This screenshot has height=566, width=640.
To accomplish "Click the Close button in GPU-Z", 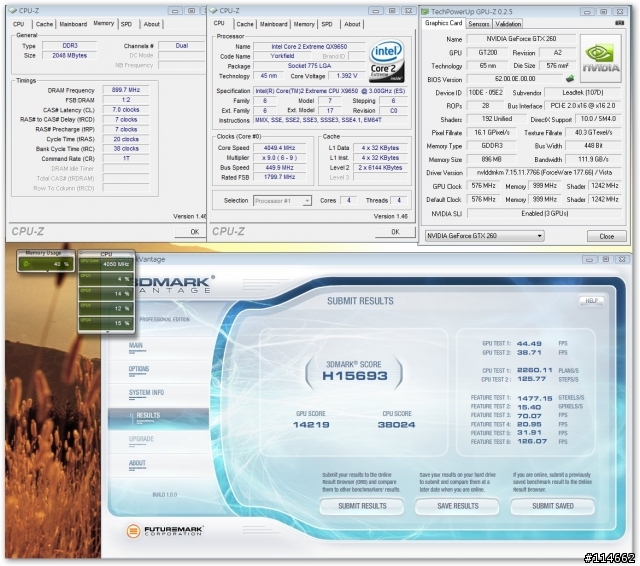I will click(x=606, y=236).
